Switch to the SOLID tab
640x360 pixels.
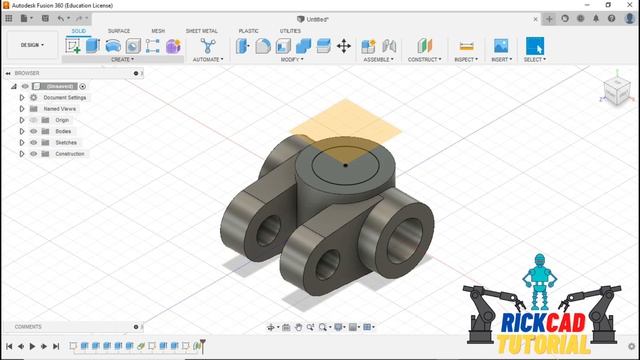[79, 31]
